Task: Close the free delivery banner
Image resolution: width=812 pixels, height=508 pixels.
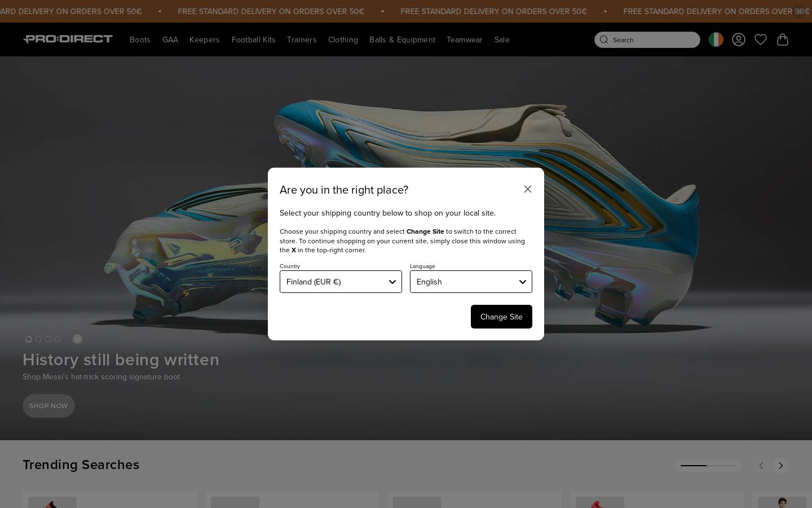Action: click(800, 11)
